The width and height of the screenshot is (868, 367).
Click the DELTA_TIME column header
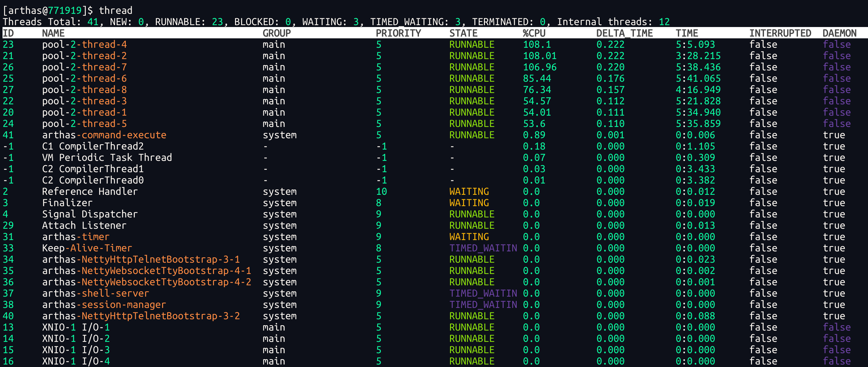click(624, 33)
